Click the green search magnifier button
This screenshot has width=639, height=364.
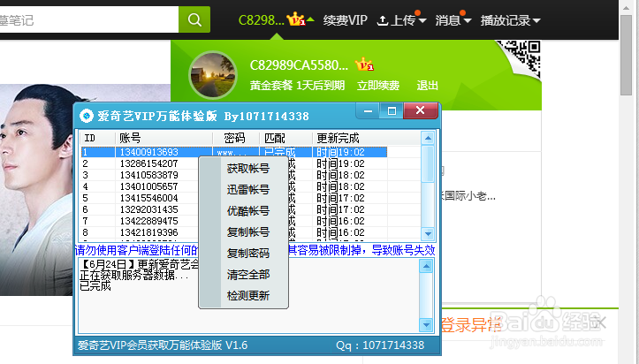pos(194,19)
